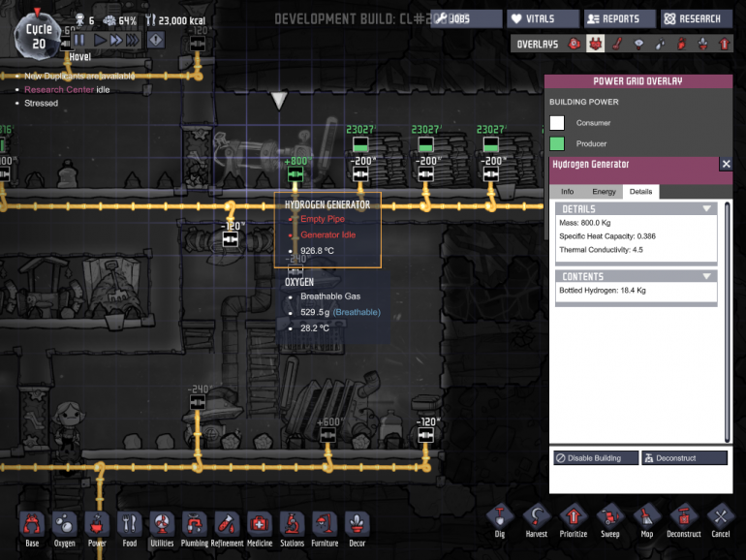Open the Refinement build category

(227, 529)
